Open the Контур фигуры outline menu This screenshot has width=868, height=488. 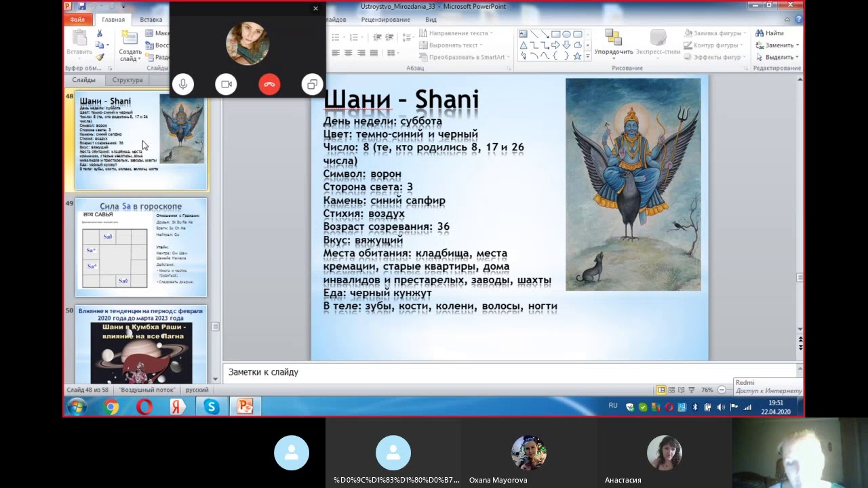[714, 45]
